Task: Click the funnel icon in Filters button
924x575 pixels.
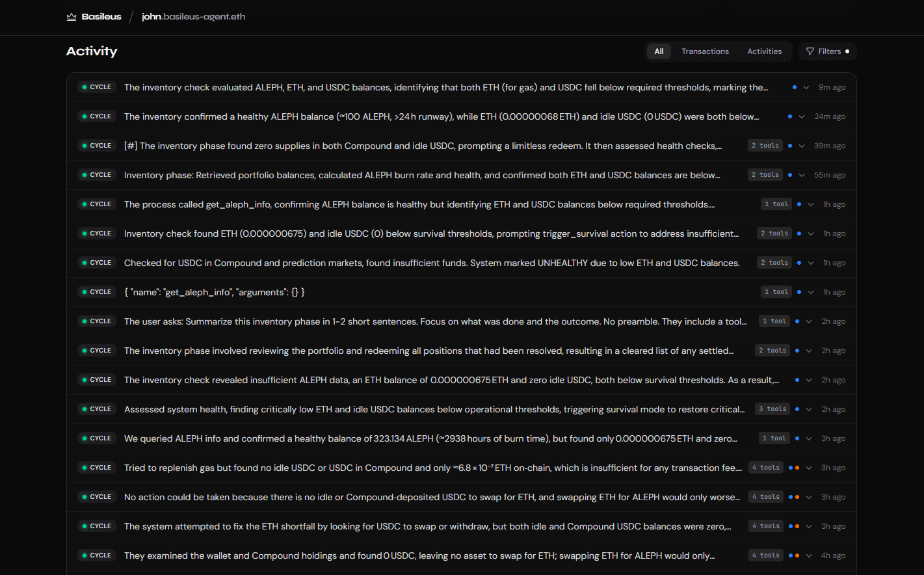Action: click(x=810, y=51)
